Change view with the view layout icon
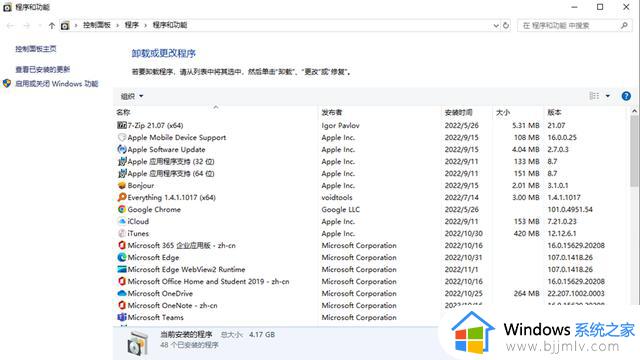This screenshot has width=640, height=360. pyautogui.click(x=594, y=96)
